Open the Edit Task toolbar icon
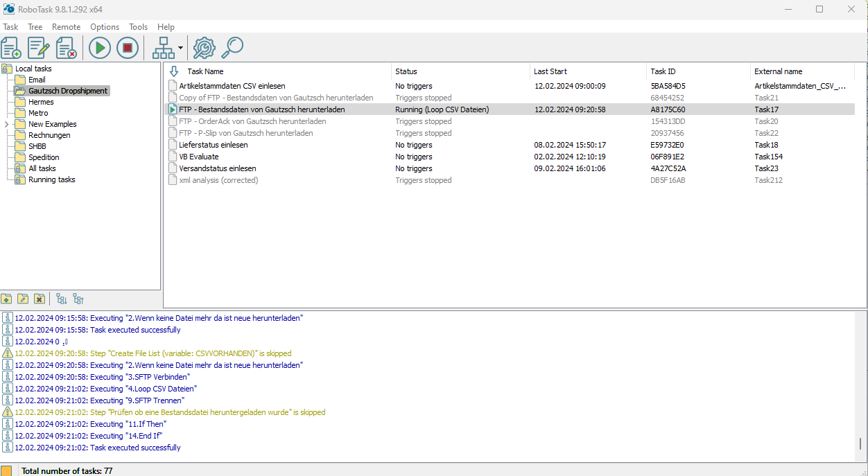868x476 pixels. 38,48
